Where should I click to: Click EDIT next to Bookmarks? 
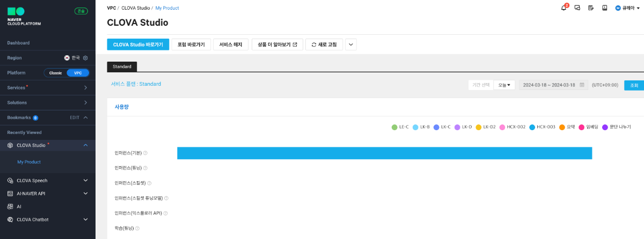coord(75,117)
